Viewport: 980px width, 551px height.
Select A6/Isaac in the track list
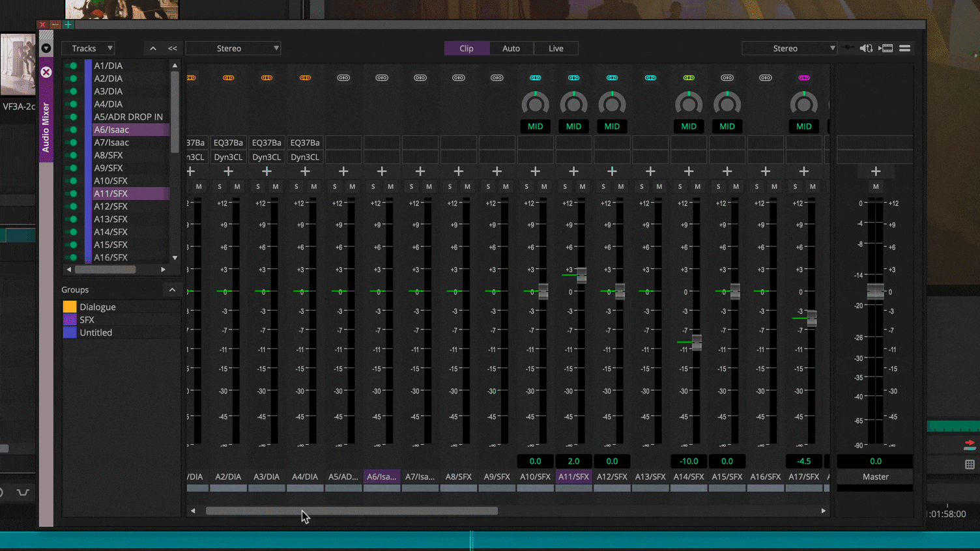(x=130, y=130)
